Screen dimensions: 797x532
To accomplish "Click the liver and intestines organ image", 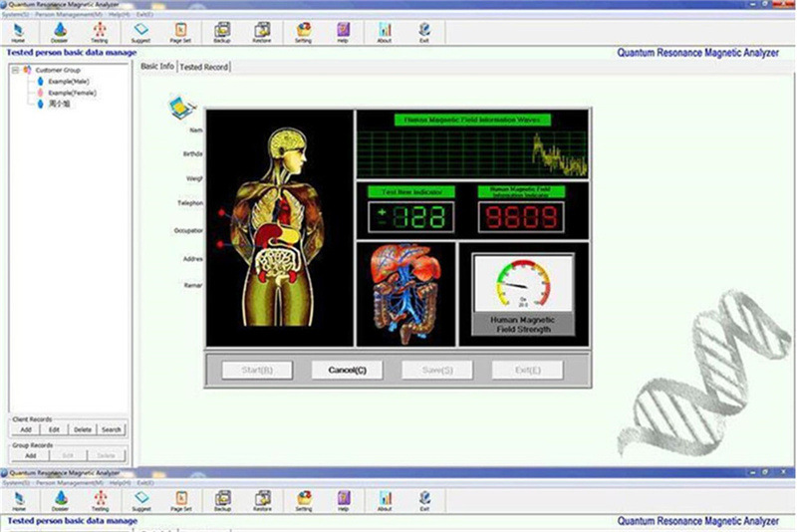I will [406, 294].
